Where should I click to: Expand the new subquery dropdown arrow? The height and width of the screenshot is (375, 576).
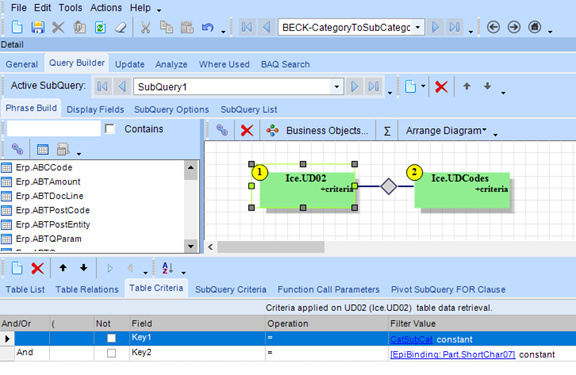coord(423,86)
